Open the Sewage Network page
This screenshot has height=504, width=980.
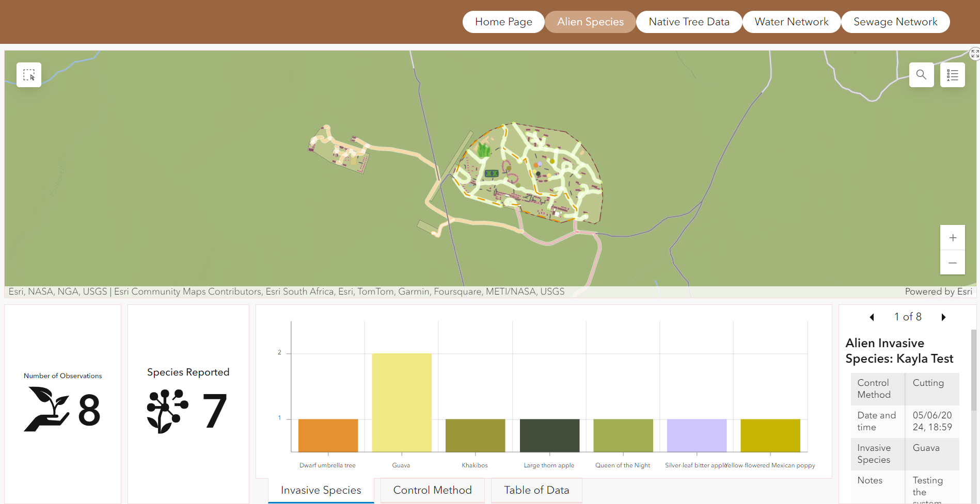(895, 22)
